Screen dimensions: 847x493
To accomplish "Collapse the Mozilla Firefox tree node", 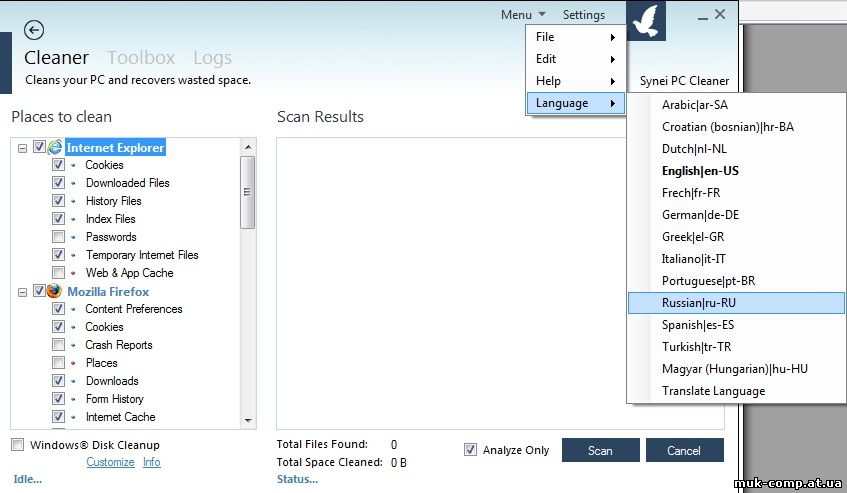I will coord(22,292).
